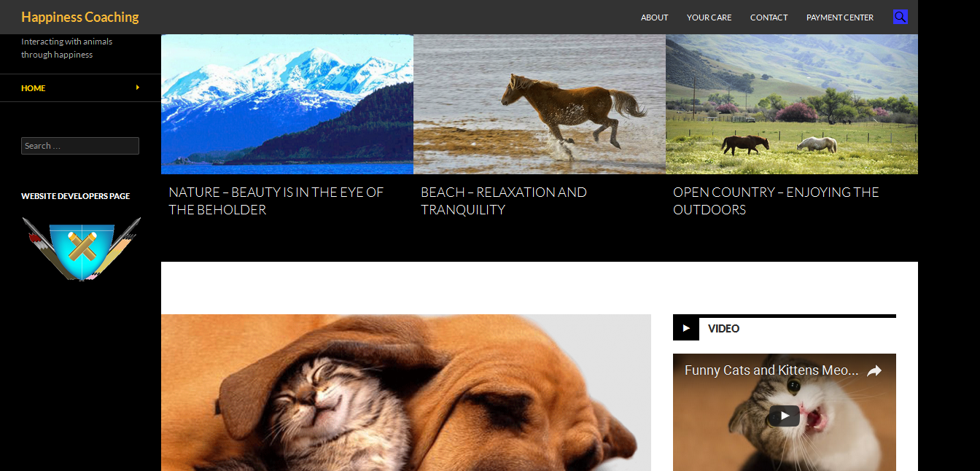Focus the sidebar Search field
This screenshot has height=471, width=980.
(80, 146)
